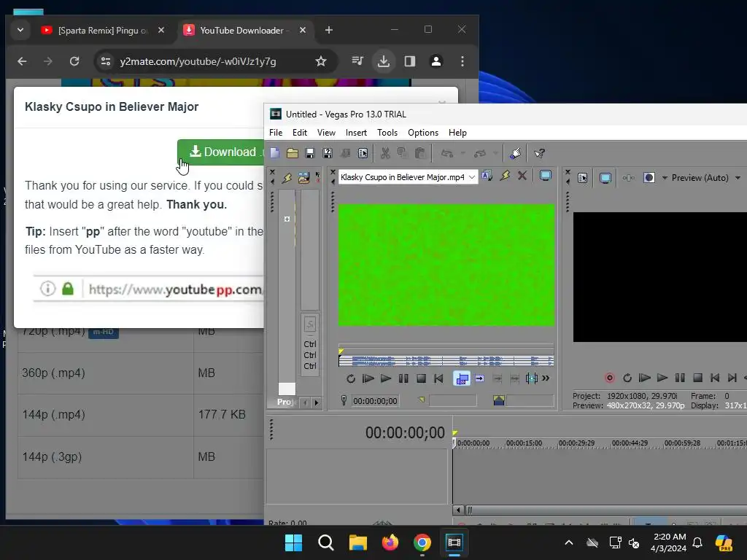Create a new project in Vegas Pro toolbar
This screenshot has width=747, height=560.
click(x=275, y=153)
